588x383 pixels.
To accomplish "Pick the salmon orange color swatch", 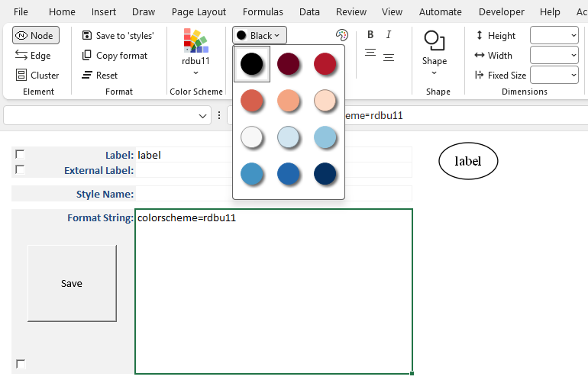I will point(289,101).
